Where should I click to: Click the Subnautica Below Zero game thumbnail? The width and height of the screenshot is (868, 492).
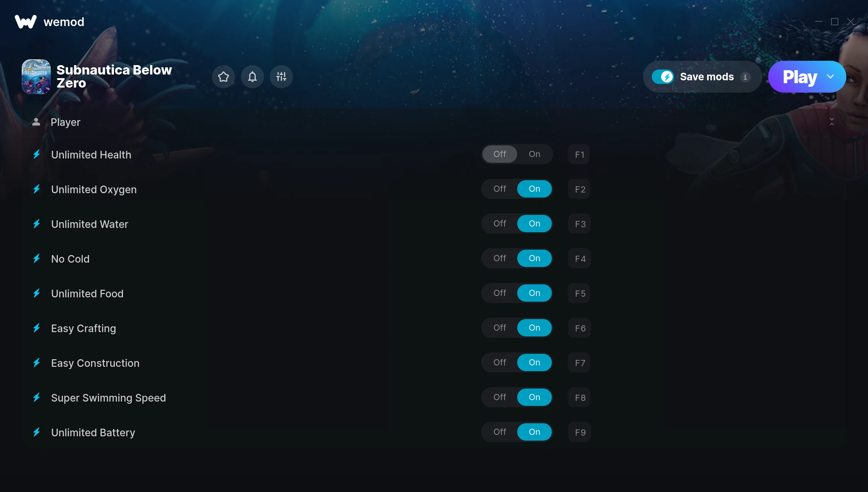(x=36, y=77)
